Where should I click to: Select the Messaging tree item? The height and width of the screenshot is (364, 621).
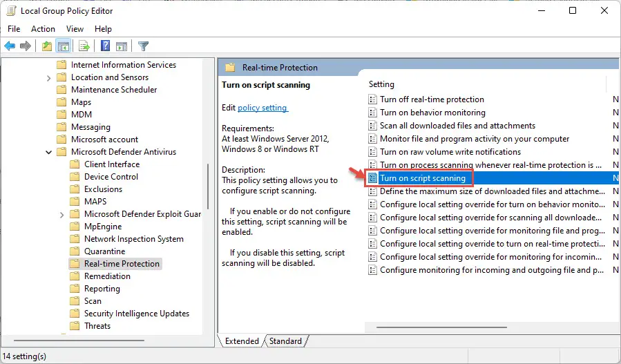(x=90, y=127)
